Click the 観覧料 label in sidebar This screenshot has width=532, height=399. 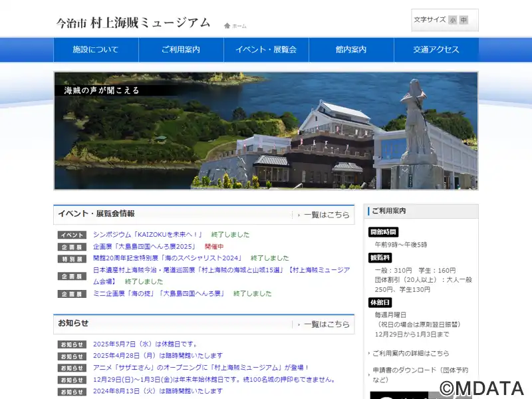(380, 258)
